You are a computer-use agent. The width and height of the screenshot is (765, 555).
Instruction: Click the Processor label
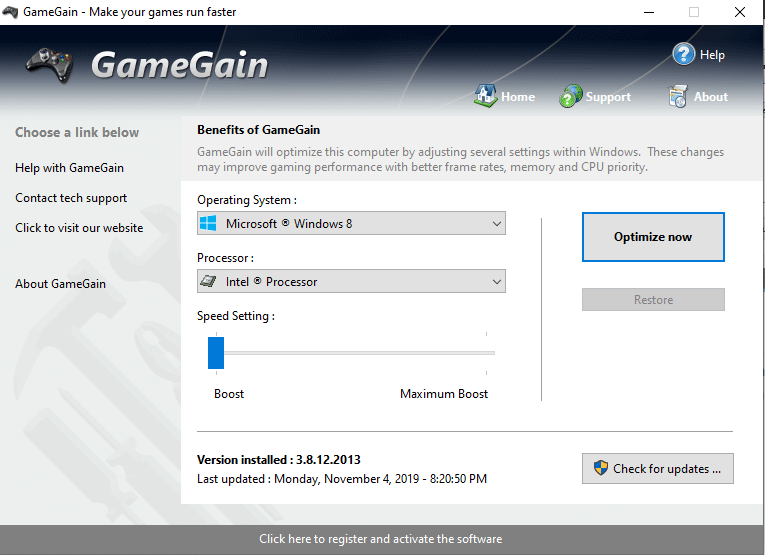[225, 258]
